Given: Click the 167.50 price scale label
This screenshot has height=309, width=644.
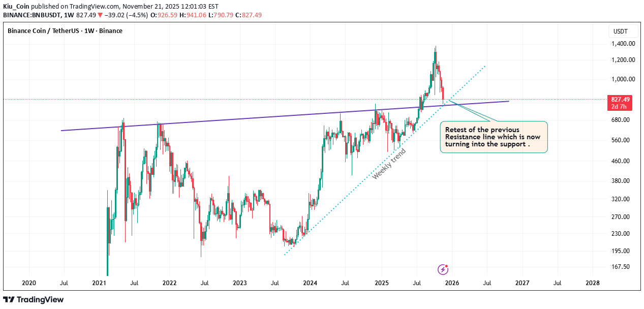Looking at the screenshot, I should click(x=623, y=267).
